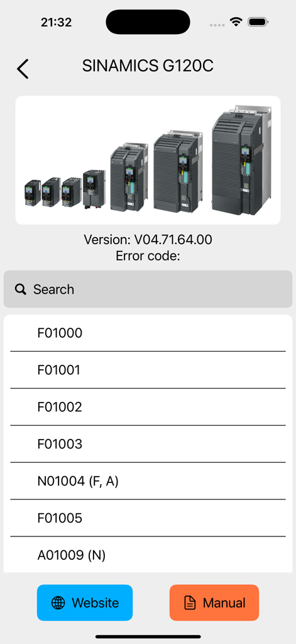The height and width of the screenshot is (644, 296).
Task: Select error code F01003
Action: tap(148, 444)
